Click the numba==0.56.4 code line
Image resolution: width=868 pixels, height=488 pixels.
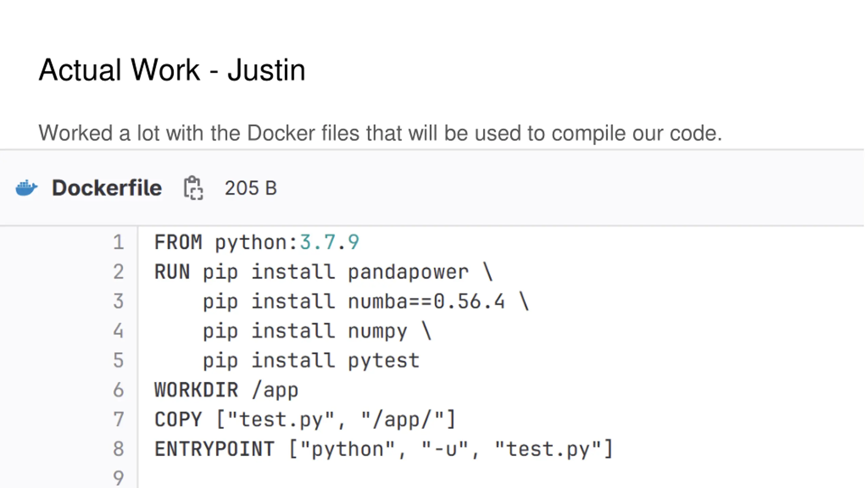click(x=366, y=301)
